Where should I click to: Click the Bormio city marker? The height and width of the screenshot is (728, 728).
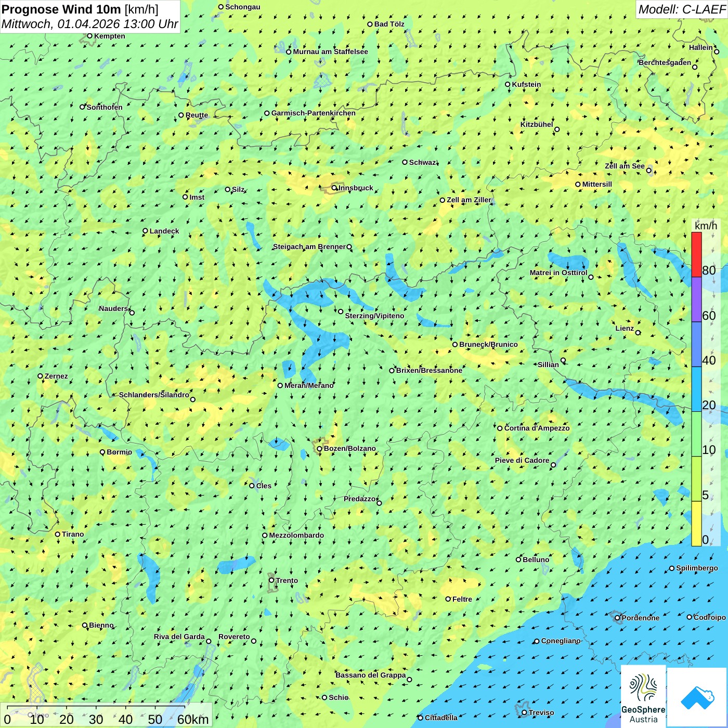tap(102, 452)
